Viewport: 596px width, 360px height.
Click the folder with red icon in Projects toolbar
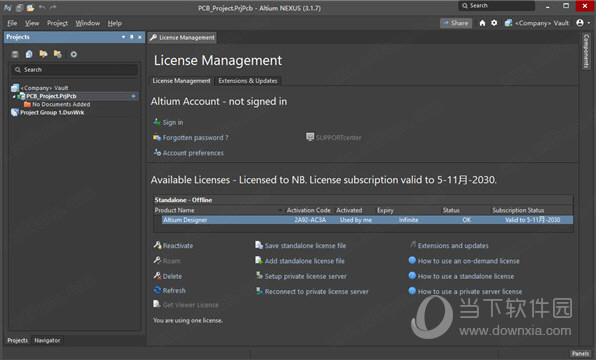(x=58, y=54)
